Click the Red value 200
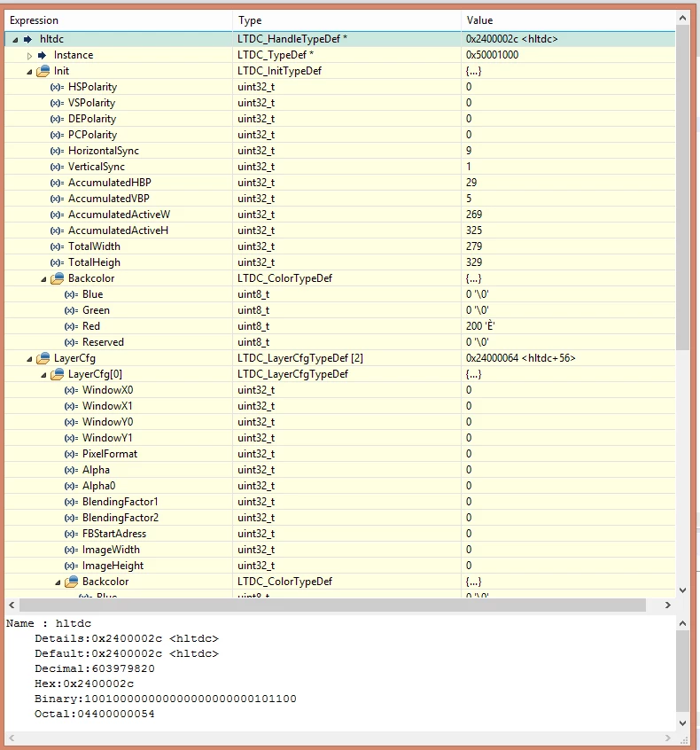This screenshot has width=700, height=750. (480, 326)
